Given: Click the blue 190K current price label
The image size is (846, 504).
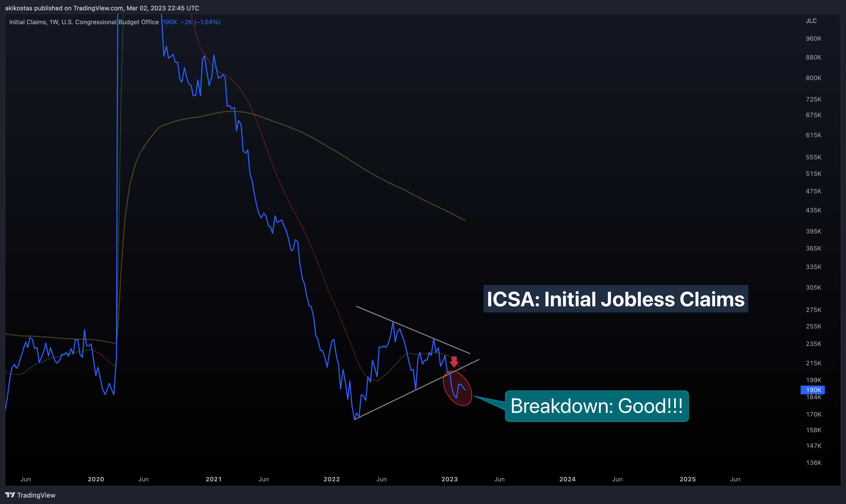Looking at the screenshot, I should click(813, 390).
